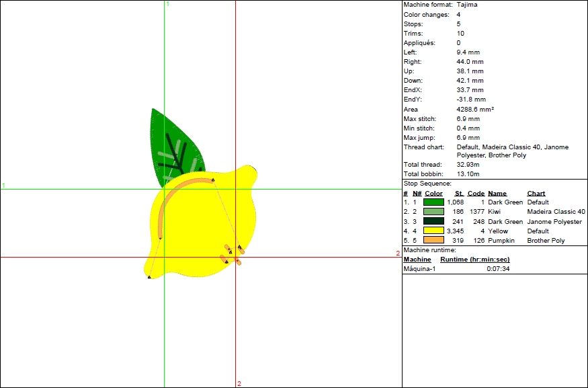Click the red guide marker 2 at bottom
Image resolution: width=588 pixels, height=388 pixels.
239,383
